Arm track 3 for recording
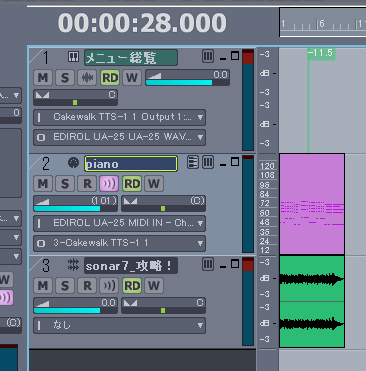The height and width of the screenshot is (371, 366). point(87,286)
